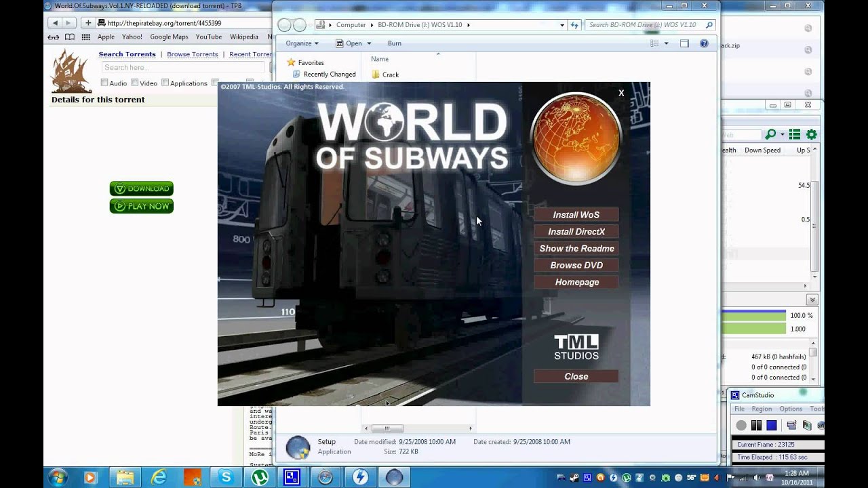
Task: Click the Explorer refresh button
Action: coord(575,25)
